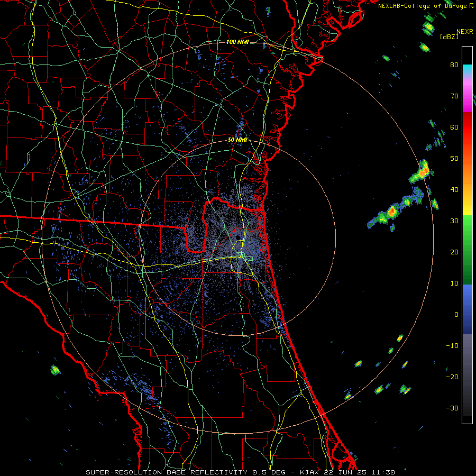The height and width of the screenshot is (476, 476).
Task: Click the "[dBZ]" unit label
Action: point(449,36)
